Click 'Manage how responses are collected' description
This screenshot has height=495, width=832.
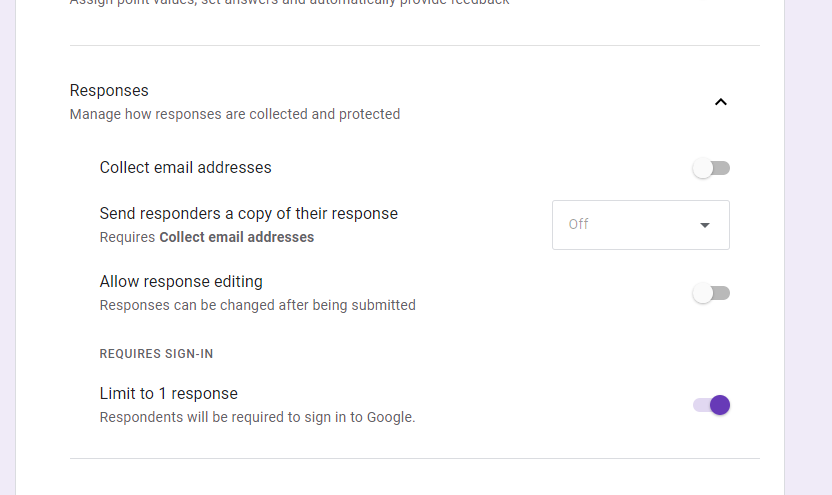point(234,114)
